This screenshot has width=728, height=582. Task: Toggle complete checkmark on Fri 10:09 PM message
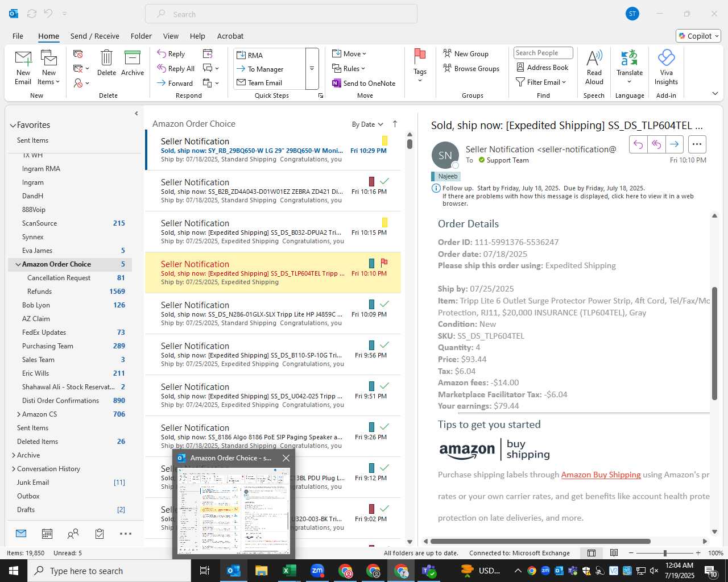click(x=384, y=304)
